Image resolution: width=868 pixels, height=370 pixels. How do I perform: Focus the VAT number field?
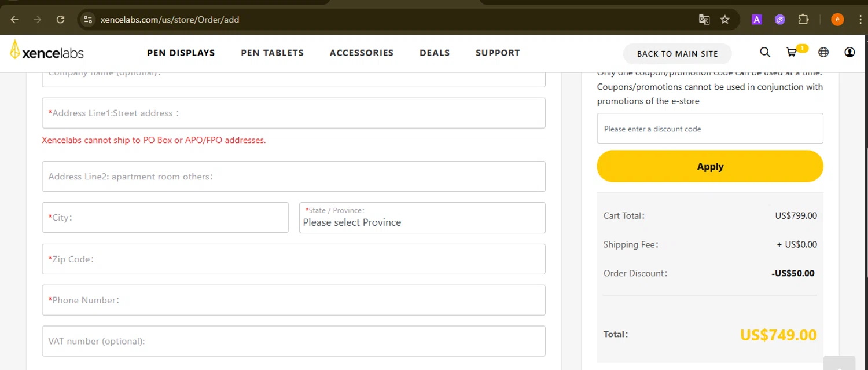(294, 341)
